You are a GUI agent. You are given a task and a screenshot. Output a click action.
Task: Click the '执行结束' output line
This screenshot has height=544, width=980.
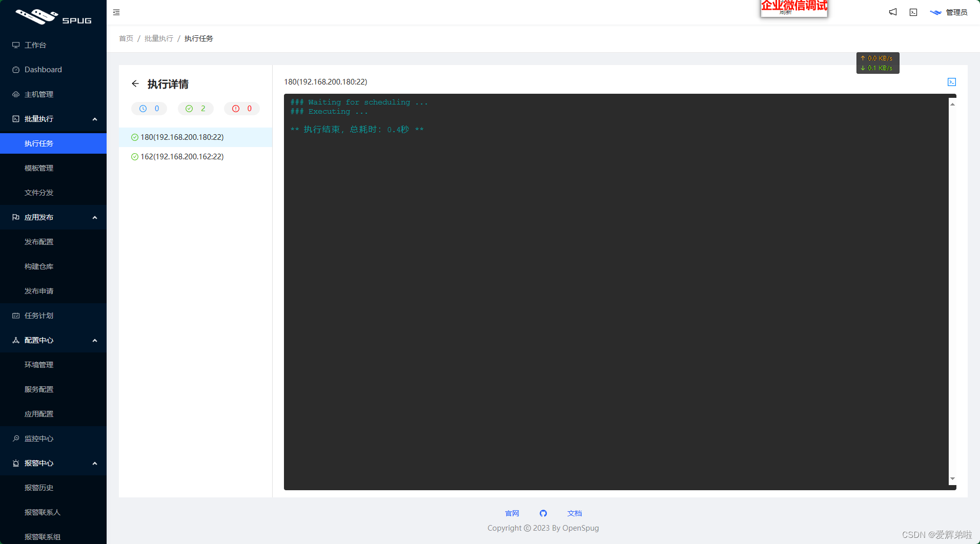click(x=357, y=130)
